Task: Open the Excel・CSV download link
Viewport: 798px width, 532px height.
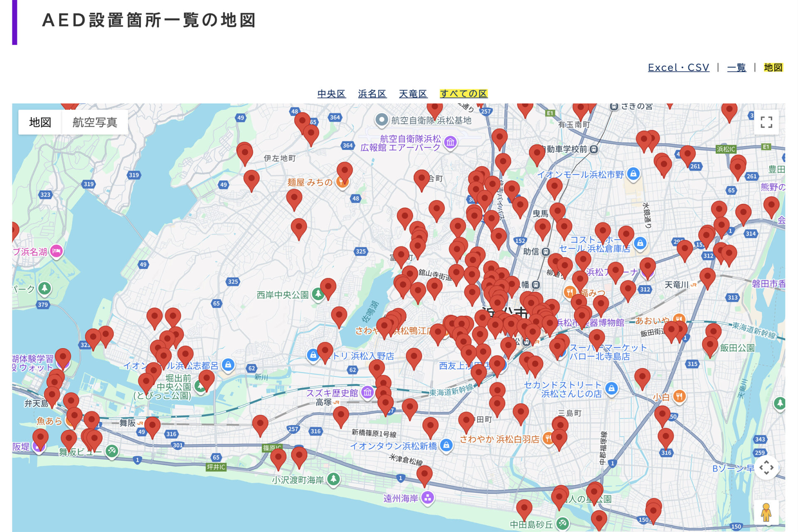Action: (x=678, y=67)
